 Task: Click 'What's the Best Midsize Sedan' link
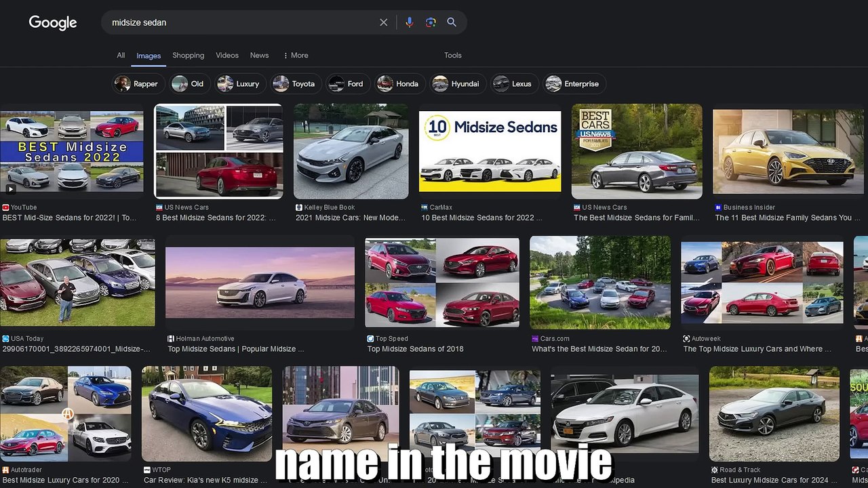point(599,349)
